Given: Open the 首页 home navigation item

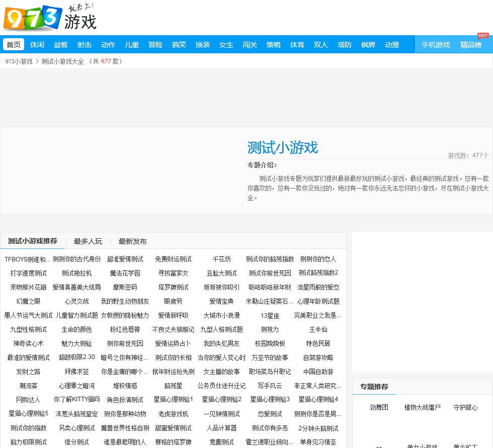Looking at the screenshot, I should click(14, 45).
